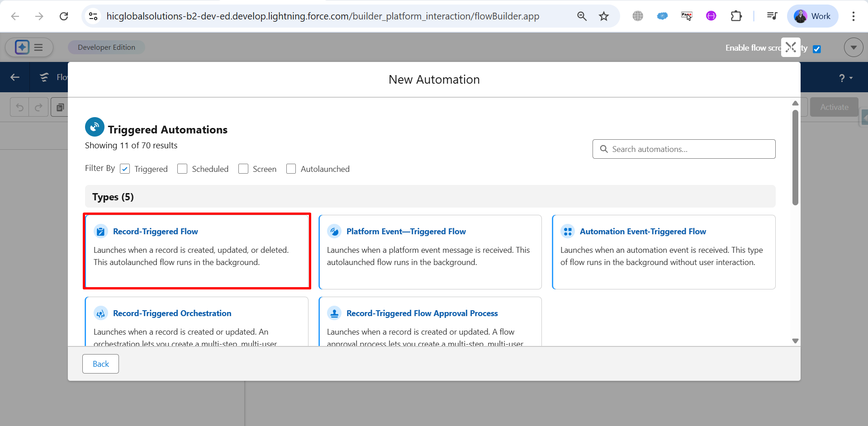The image size is (868, 426).
Task: Click the Platform Event-Triggered Flow icon
Action: click(x=334, y=232)
